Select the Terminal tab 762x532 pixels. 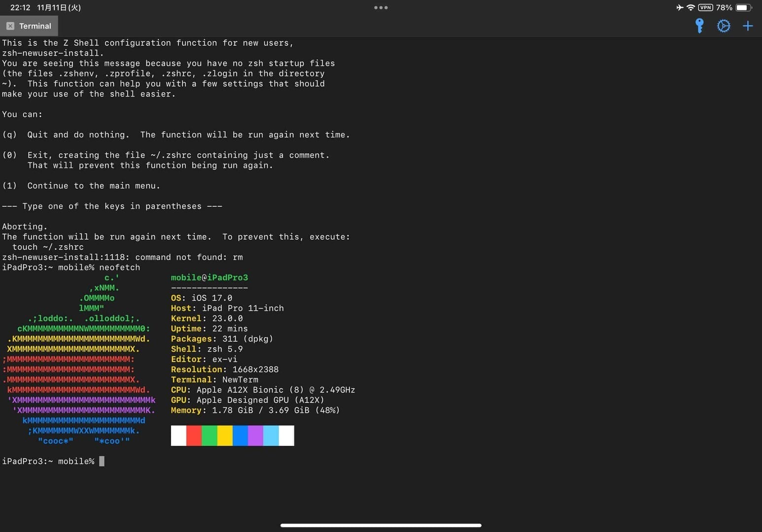(29, 26)
